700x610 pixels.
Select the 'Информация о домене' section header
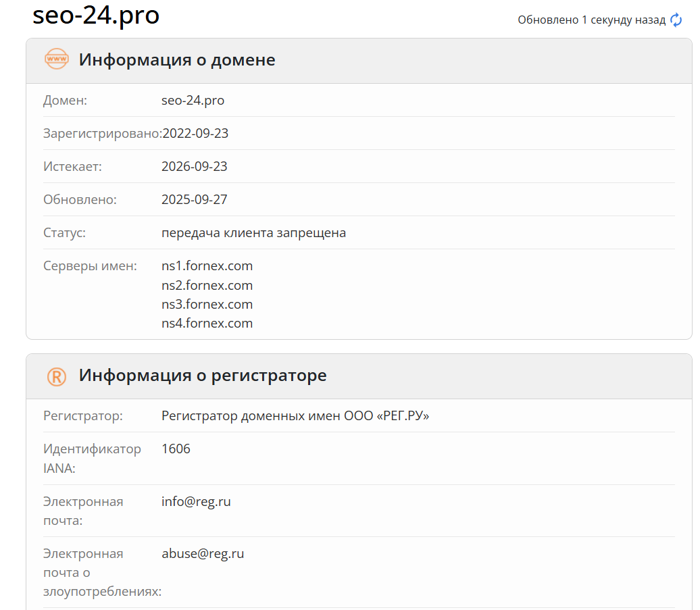point(177,59)
